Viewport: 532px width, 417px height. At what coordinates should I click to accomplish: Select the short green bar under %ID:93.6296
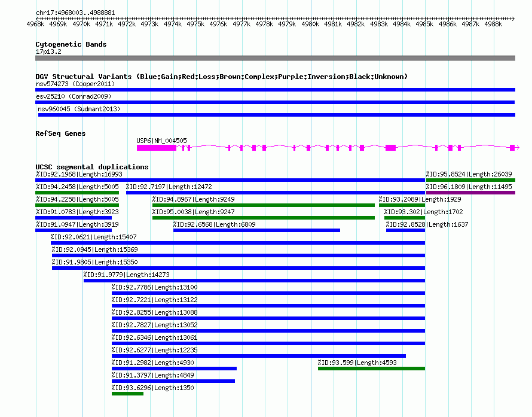[127, 394]
